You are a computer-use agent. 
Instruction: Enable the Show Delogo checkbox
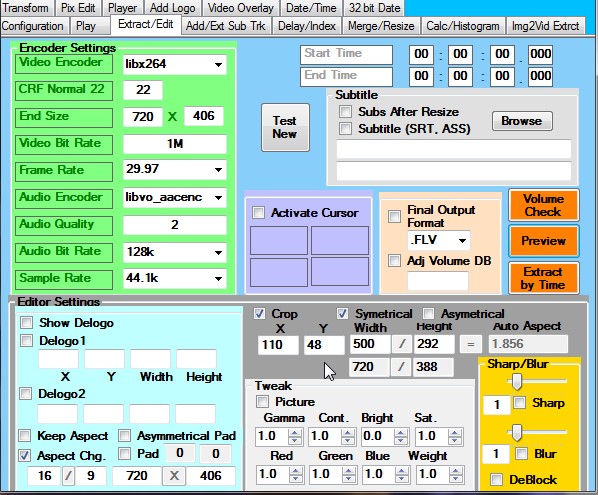point(26,322)
